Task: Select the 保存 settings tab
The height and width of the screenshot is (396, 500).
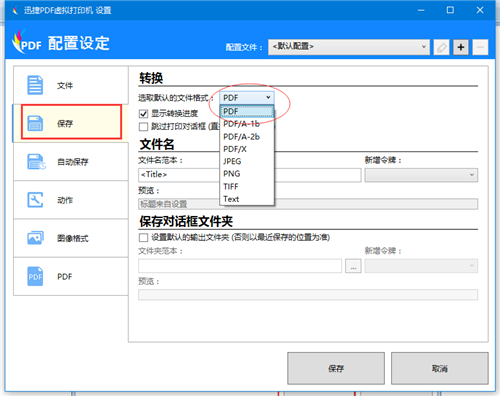Action: (71, 123)
